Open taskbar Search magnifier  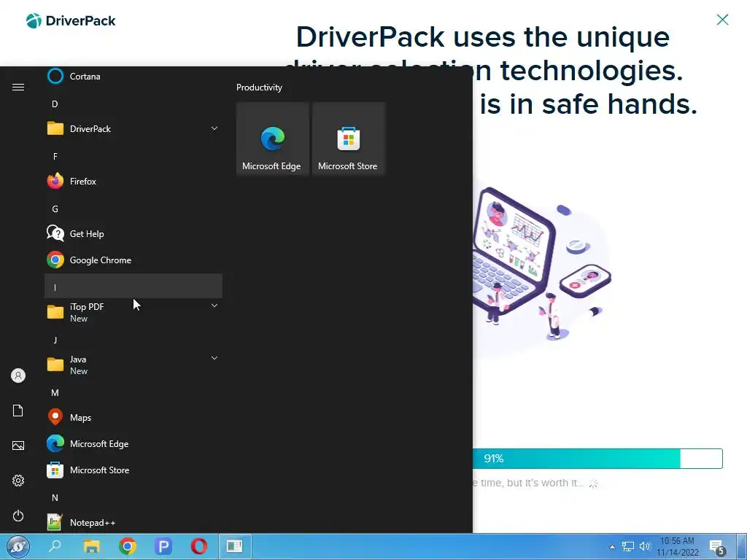pyautogui.click(x=55, y=546)
